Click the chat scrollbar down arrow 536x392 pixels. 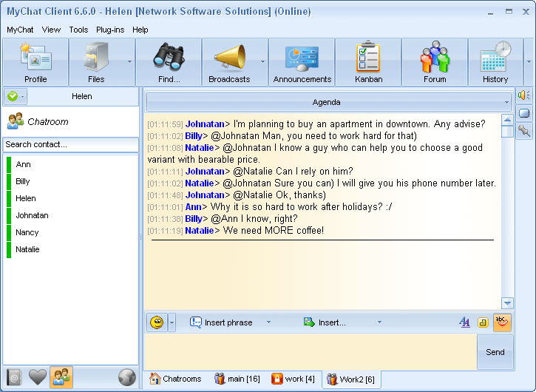click(507, 303)
